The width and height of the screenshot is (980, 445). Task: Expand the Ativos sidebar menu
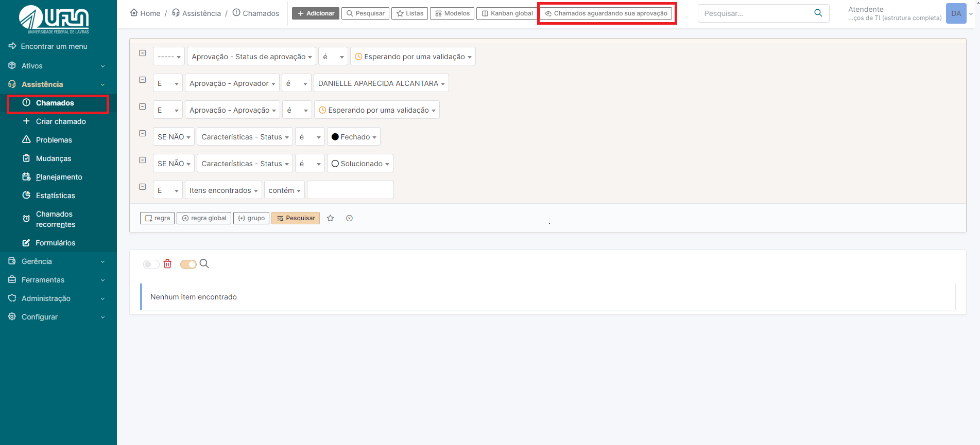coord(58,66)
